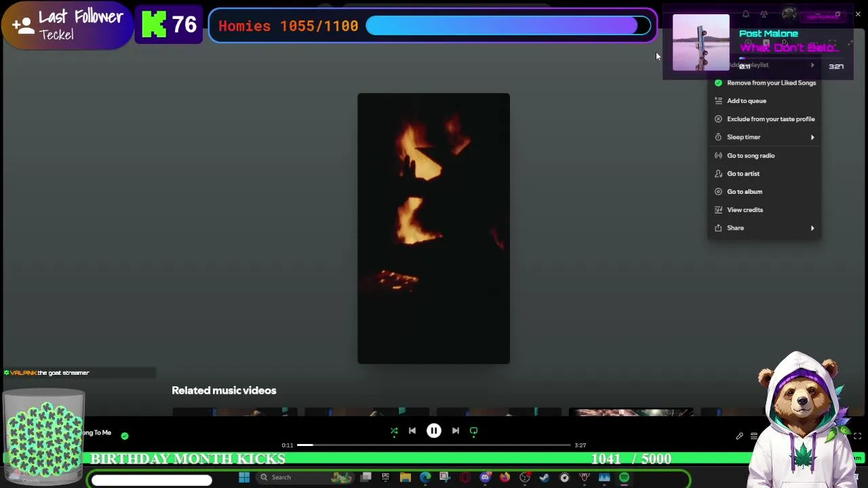The width and height of the screenshot is (868, 488).
Task: Click the green Liked Songs check icon in menu
Action: click(x=718, y=83)
